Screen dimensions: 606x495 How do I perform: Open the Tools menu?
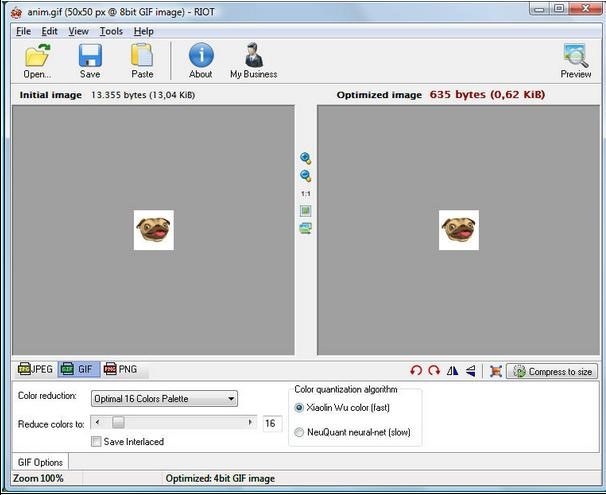pos(111,31)
